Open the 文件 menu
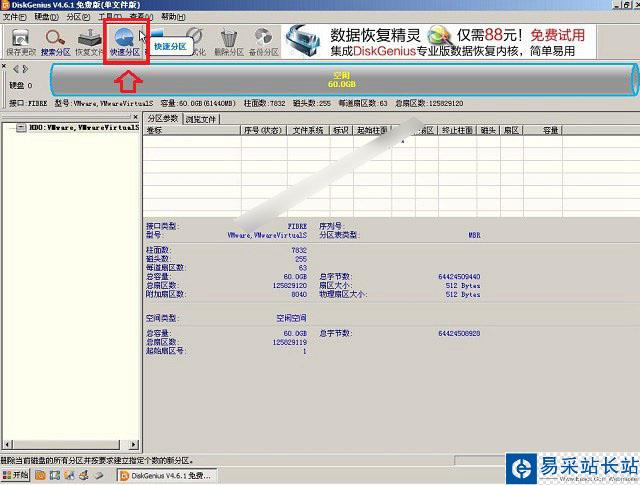Screen dimensions: 640x485 click(x=15, y=17)
